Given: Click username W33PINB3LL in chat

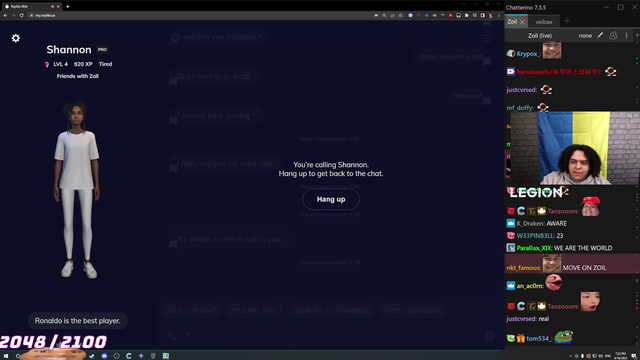Looking at the screenshot, I should click(536, 236).
